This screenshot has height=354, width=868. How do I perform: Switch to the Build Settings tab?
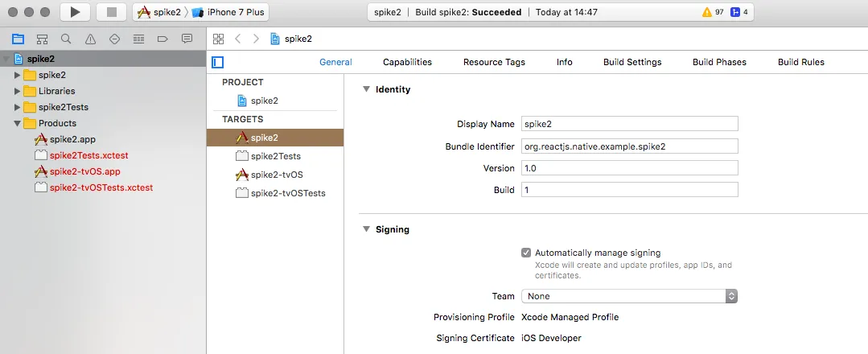632,62
